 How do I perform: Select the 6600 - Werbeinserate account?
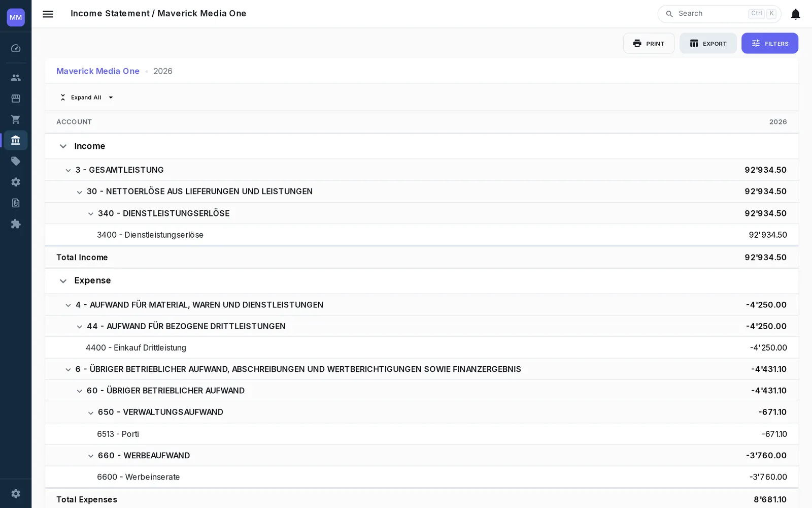coord(139,477)
